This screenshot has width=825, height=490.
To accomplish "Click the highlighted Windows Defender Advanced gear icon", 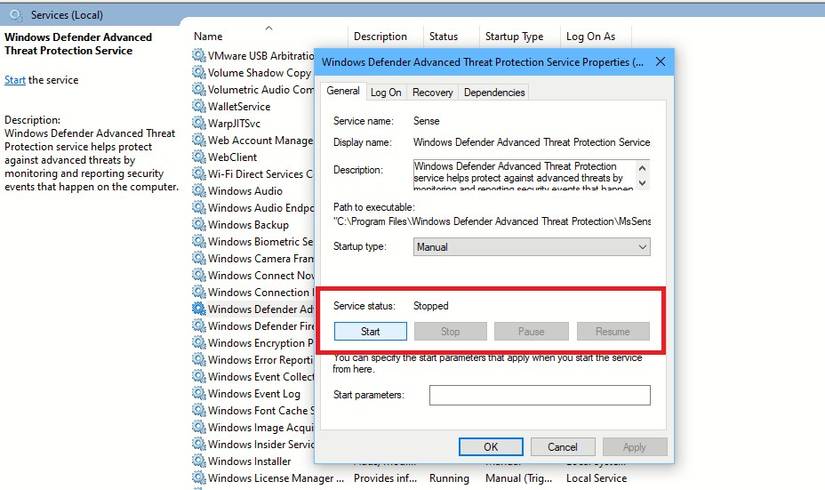I will [199, 308].
